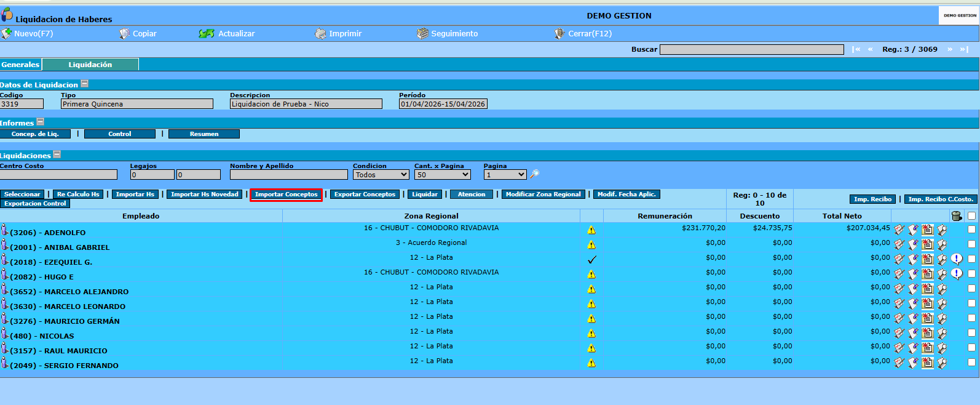
Task: Click the employee icon beside (3206) - ADENOLFO
Action: coord(4,230)
